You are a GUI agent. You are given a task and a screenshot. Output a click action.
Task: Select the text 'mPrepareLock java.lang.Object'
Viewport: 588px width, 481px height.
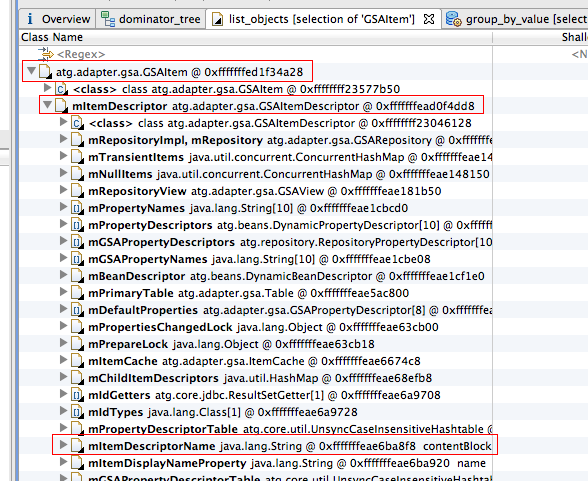click(x=173, y=344)
